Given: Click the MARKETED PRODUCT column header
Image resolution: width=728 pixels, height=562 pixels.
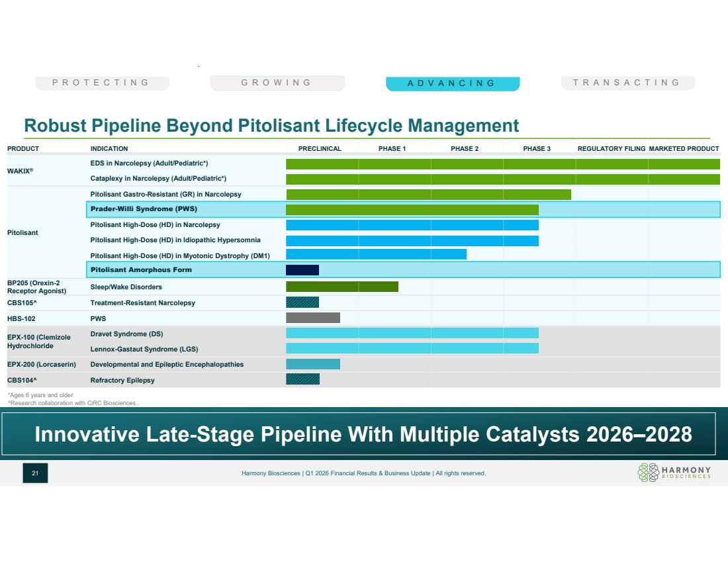Looking at the screenshot, I should [x=684, y=149].
